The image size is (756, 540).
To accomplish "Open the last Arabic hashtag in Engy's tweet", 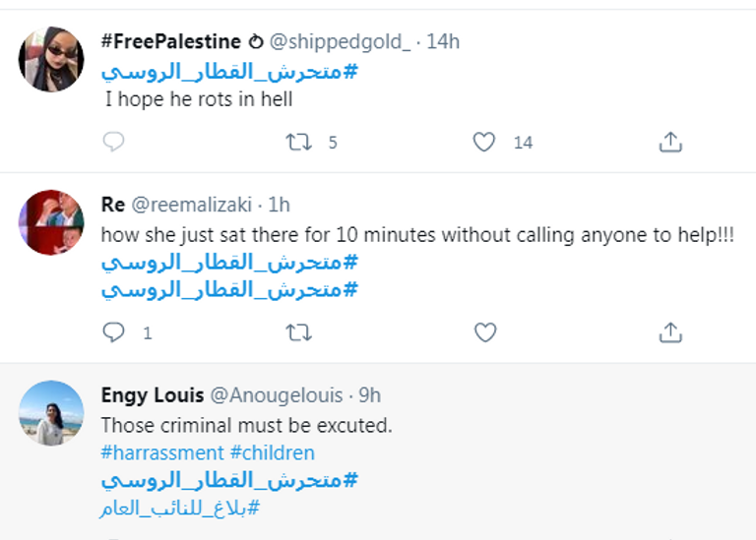I will click(180, 509).
